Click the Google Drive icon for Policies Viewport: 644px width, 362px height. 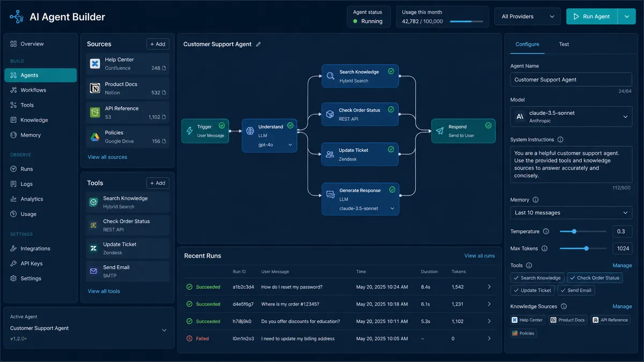[95, 137]
